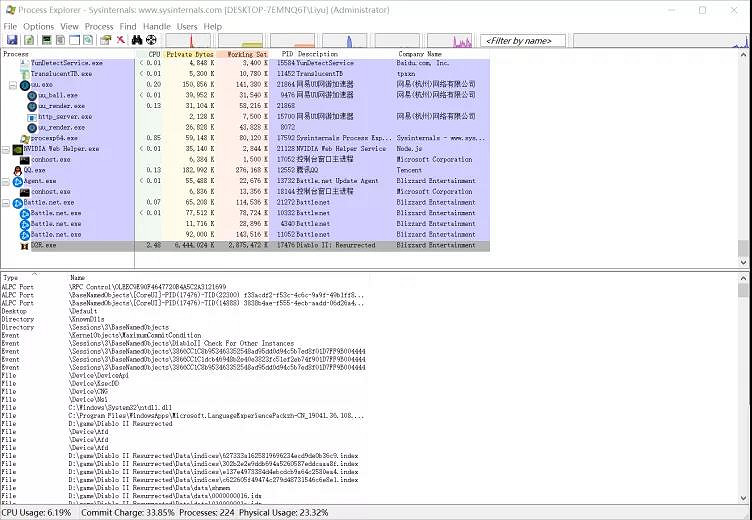Click the binoculars Find Handle icon

pos(137,40)
